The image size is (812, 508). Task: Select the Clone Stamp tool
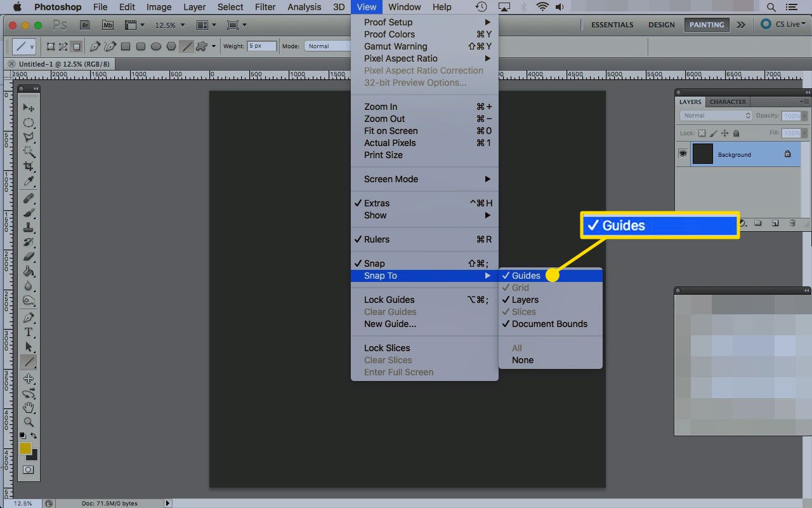point(29,228)
